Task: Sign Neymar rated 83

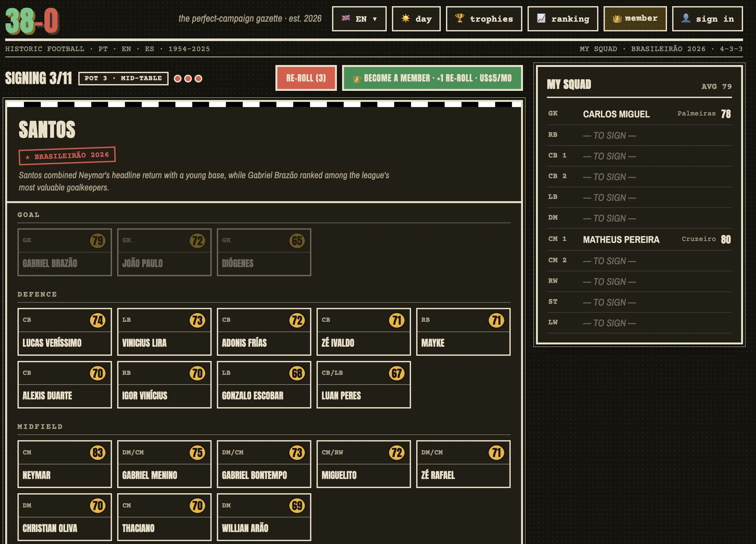Action: [x=65, y=464]
